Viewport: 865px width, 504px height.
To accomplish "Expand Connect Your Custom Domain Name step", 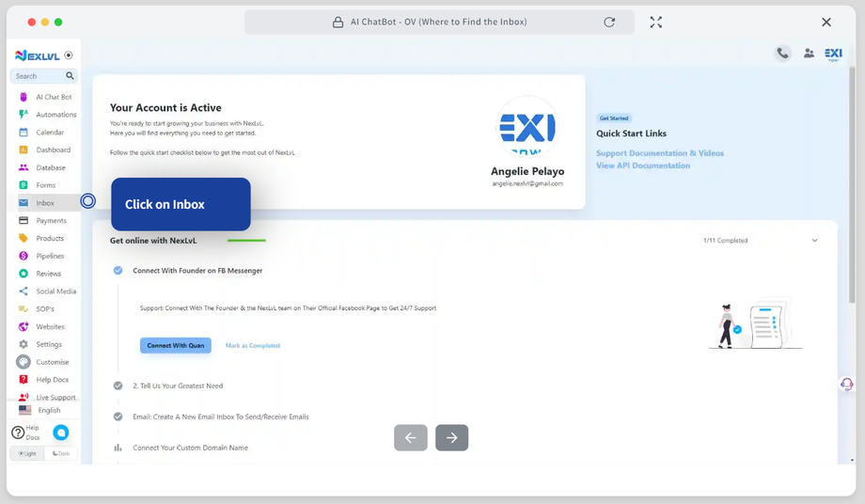I will (x=190, y=448).
